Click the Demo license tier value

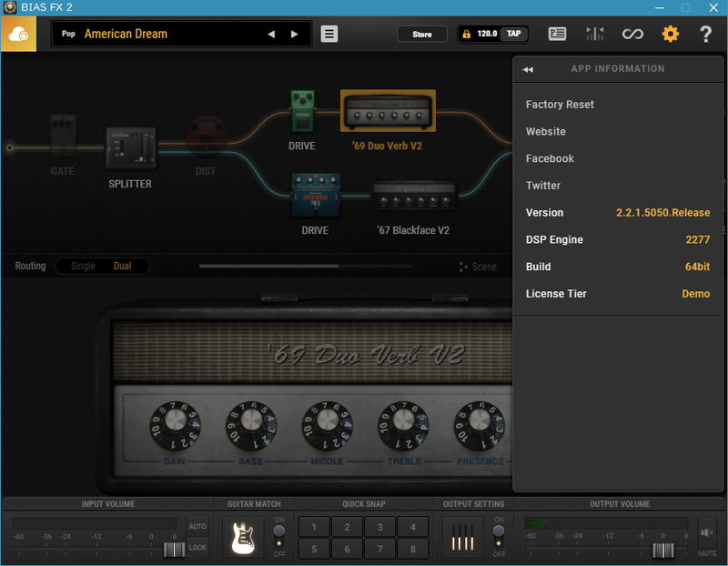click(x=695, y=293)
